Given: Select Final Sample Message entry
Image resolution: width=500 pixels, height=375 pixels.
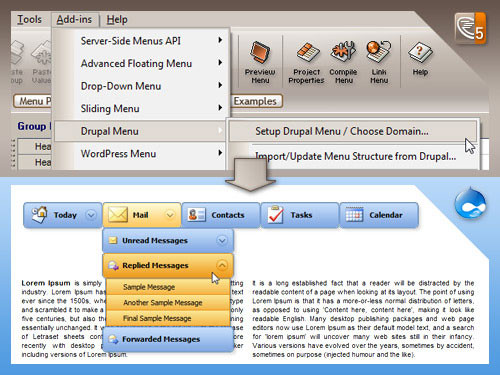Looking at the screenshot, I should coord(168,318).
